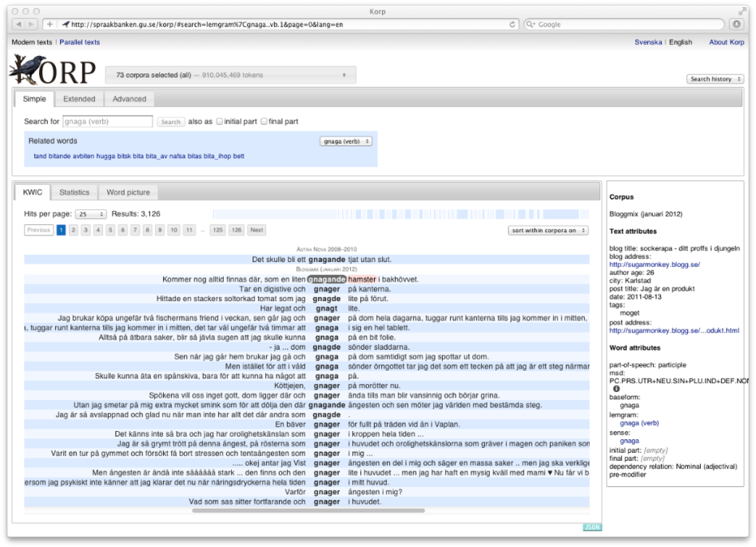756x547 pixels.
Task: Click related word 'tand'
Action: pyautogui.click(x=40, y=157)
